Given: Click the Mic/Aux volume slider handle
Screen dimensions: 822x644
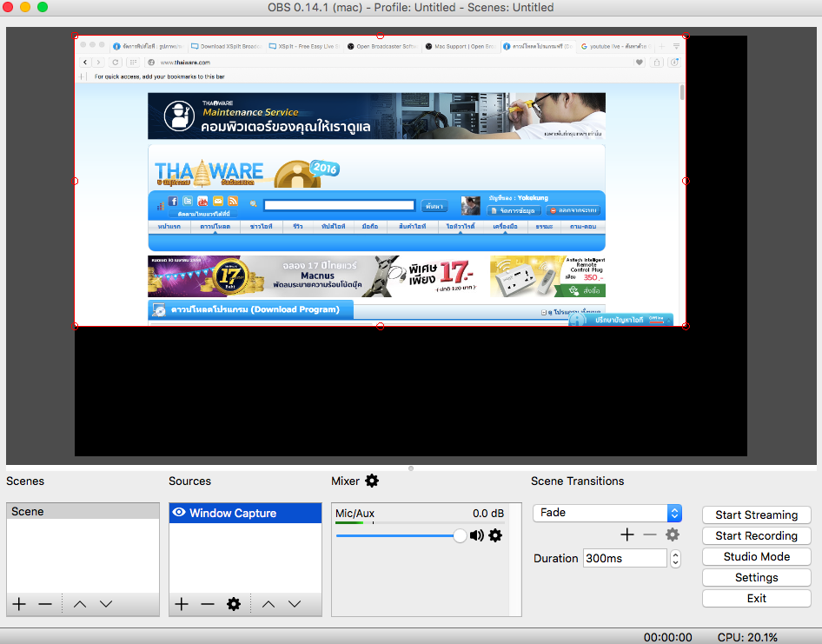Looking at the screenshot, I should click(x=460, y=535).
